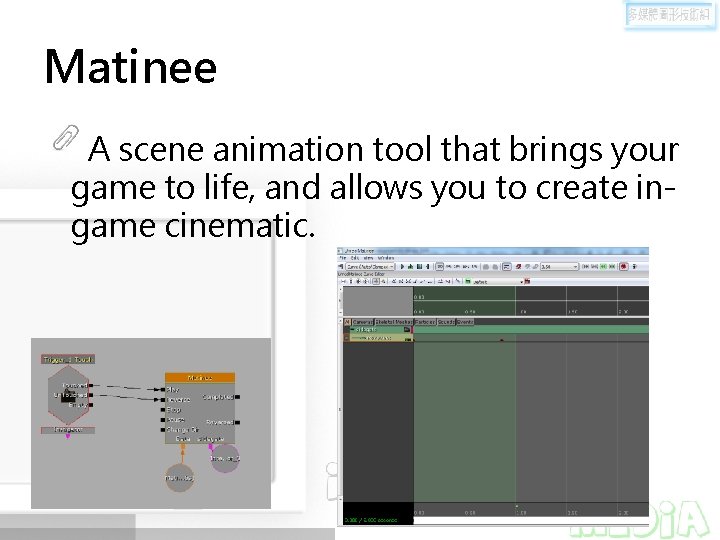Screen dimensions: 720x540
Task: Click the play reverse icon in Matinee toolbar
Action: tap(428, 267)
